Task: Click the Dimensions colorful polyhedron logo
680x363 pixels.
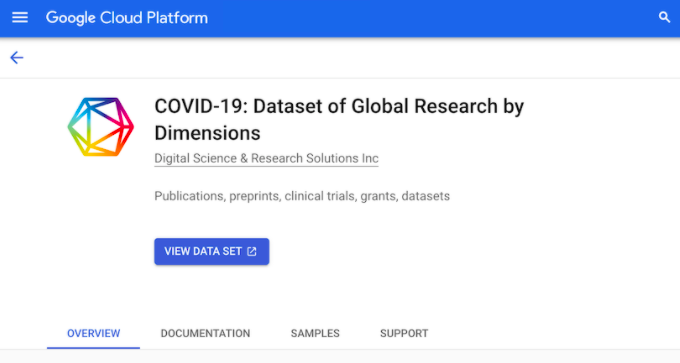Action: tap(101, 127)
